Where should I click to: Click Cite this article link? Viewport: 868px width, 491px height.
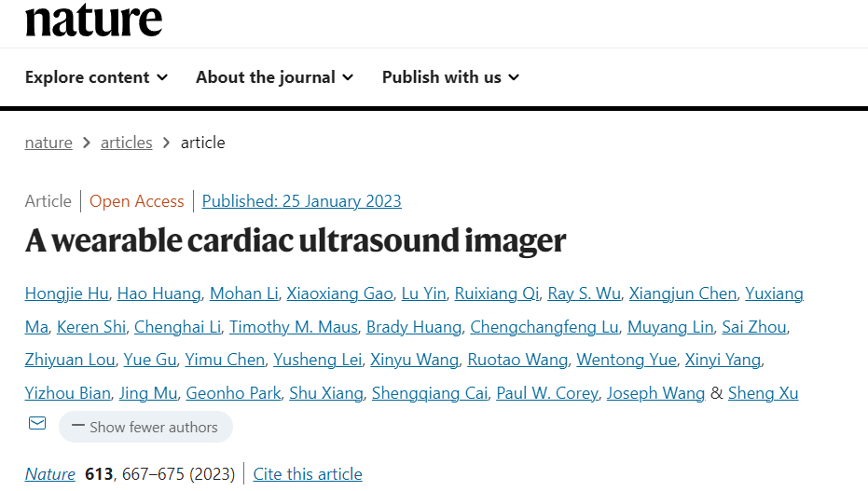point(308,474)
